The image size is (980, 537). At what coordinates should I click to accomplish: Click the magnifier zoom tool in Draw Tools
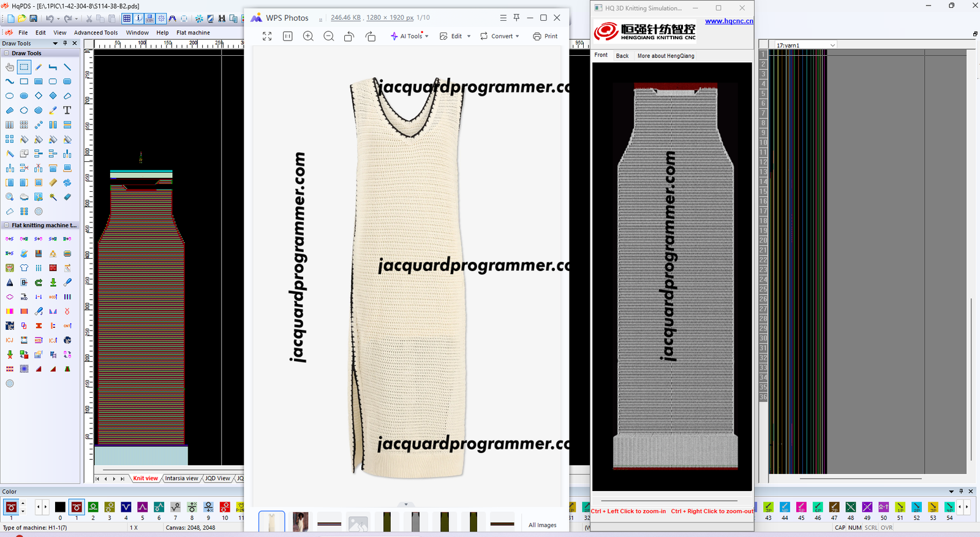10,197
